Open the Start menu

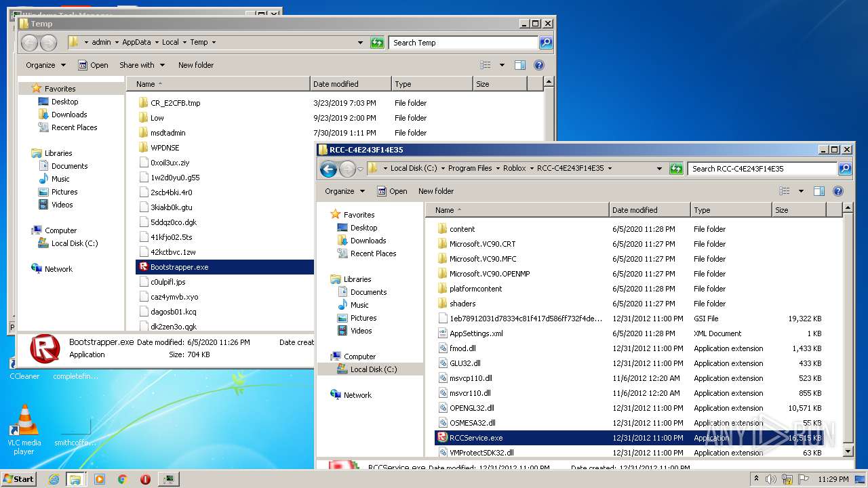[19, 479]
